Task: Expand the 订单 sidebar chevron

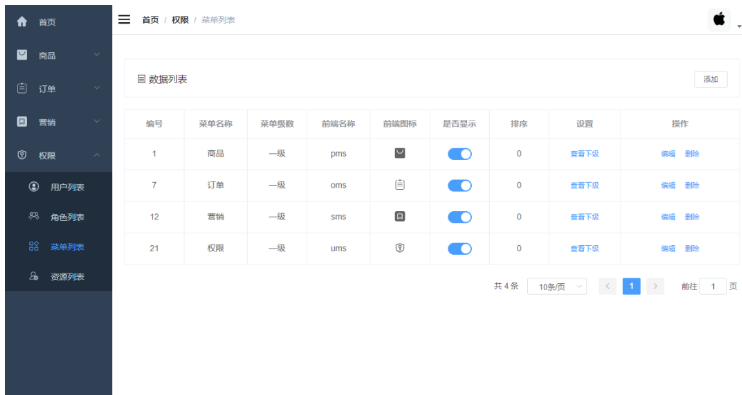Action: 97,88
